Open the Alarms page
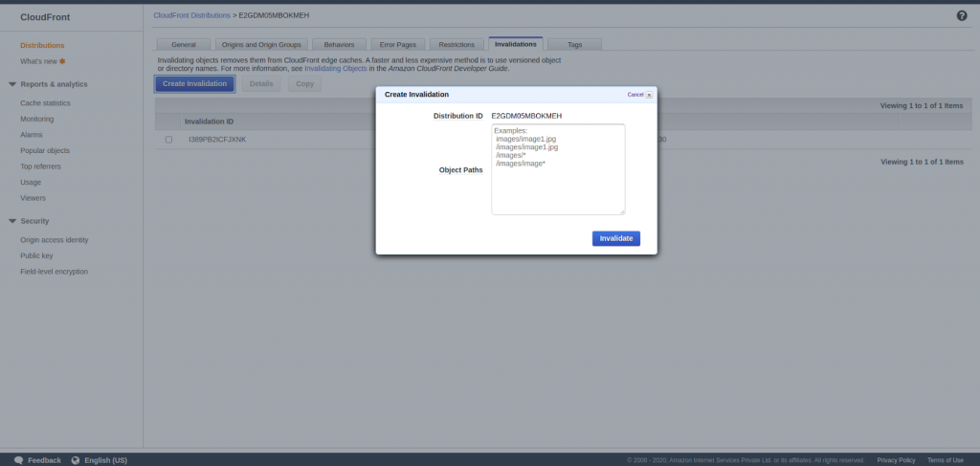This screenshot has height=466, width=980. pos(32,135)
